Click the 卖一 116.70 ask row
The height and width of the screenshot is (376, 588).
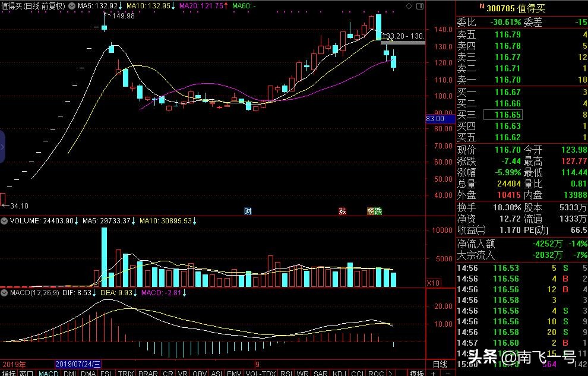click(522, 80)
